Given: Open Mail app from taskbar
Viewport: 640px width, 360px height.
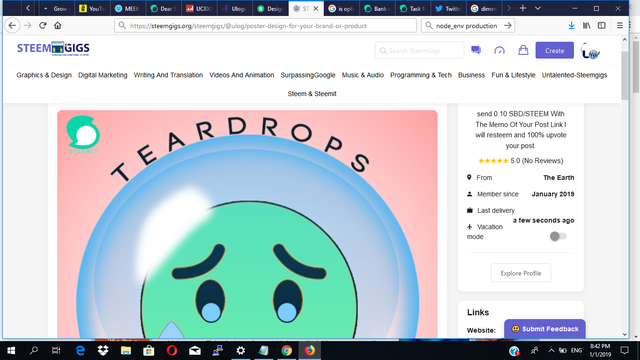Looking at the screenshot, I should click(x=195, y=351).
